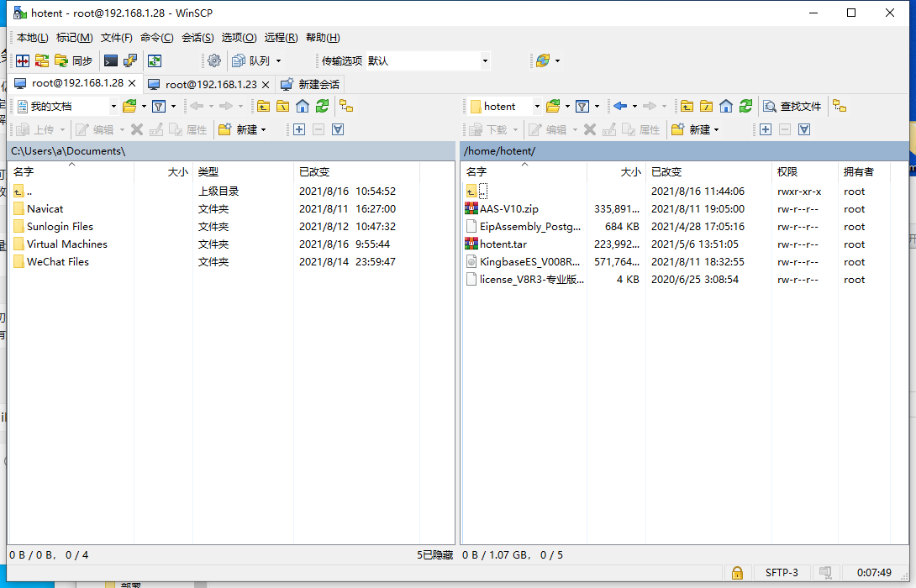Open the 命令(C) menu
The width and height of the screenshot is (916, 588).
click(x=156, y=37)
